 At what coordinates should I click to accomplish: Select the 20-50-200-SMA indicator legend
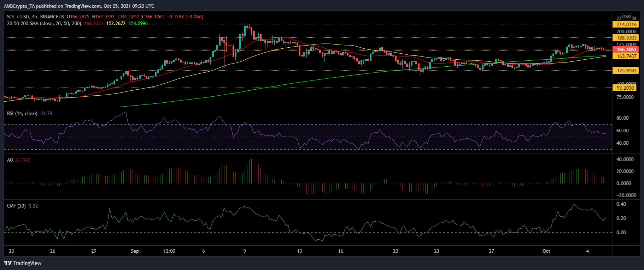point(44,24)
